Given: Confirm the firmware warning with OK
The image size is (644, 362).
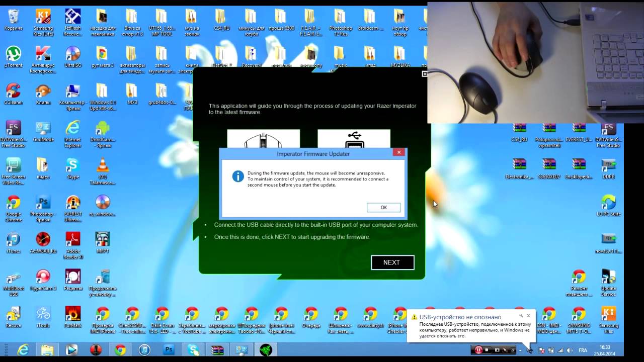Looking at the screenshot, I should [383, 208].
